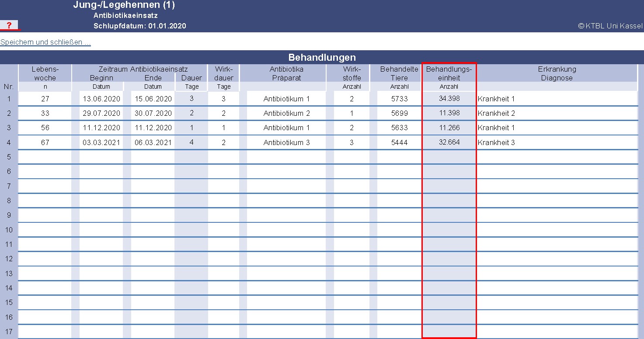Click Beginn date 13.06.2020 in row 1
Image resolution: width=644 pixels, height=339 pixels.
101,99
